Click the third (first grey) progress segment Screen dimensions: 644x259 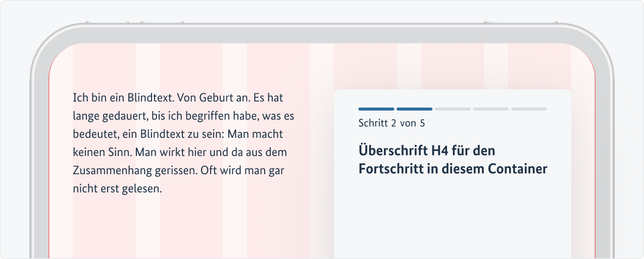453,109
